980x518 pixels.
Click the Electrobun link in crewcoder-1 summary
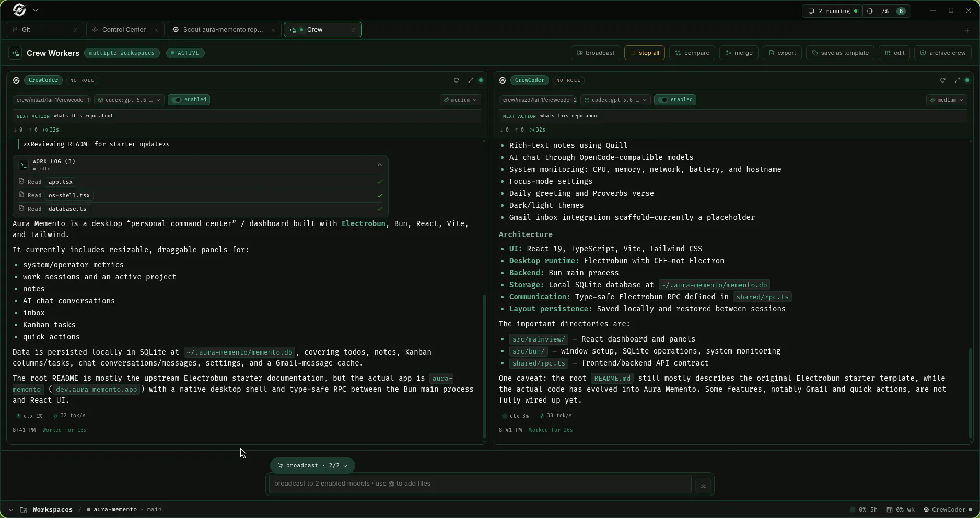coord(364,223)
